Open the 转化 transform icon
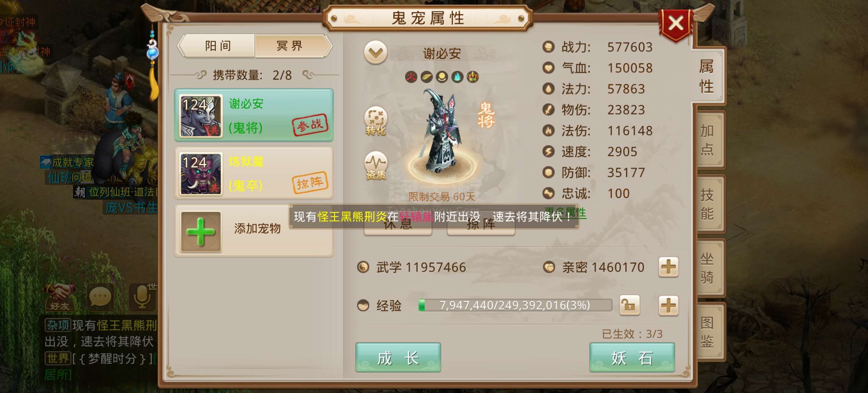This screenshot has width=868, height=393. [x=376, y=121]
